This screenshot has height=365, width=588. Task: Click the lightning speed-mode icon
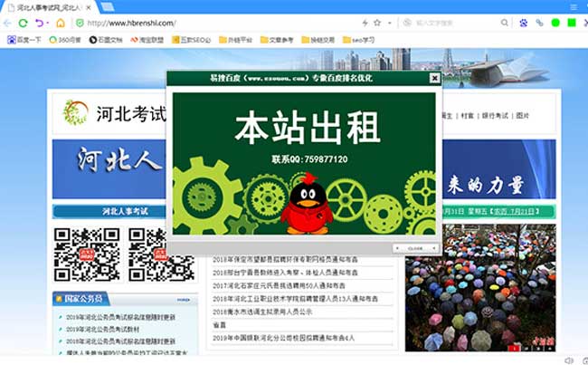coord(365,24)
